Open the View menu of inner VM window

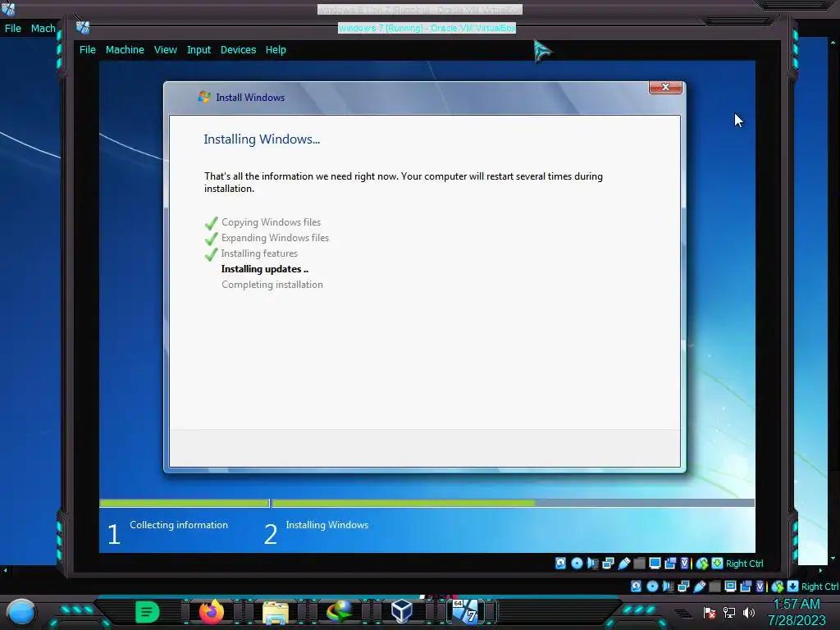[165, 50]
